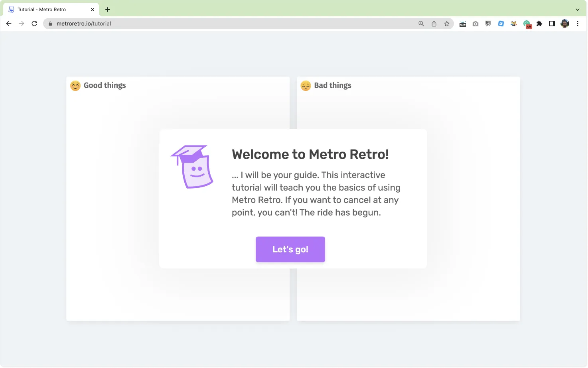
Task: Select the Bad things column title
Action: [x=333, y=85]
